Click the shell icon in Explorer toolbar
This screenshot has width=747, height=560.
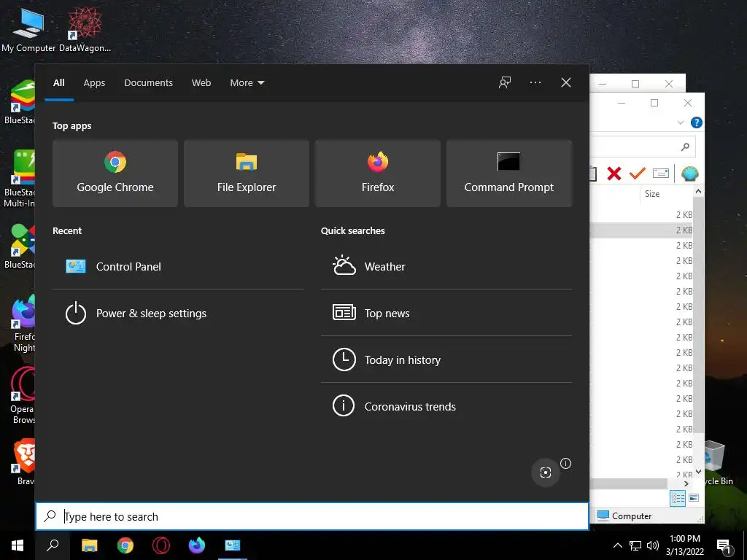tap(689, 174)
